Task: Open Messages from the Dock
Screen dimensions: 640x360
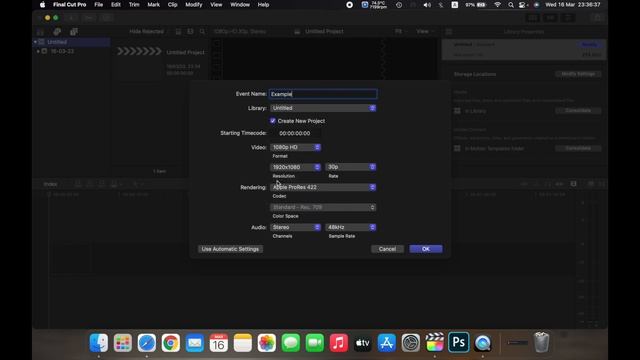Action: (x=291, y=342)
